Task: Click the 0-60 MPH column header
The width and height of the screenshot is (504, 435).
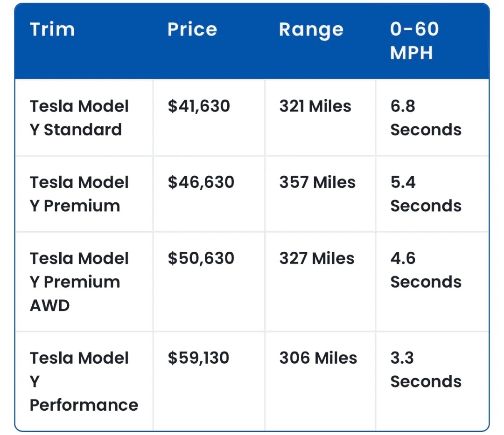Action: click(x=414, y=41)
